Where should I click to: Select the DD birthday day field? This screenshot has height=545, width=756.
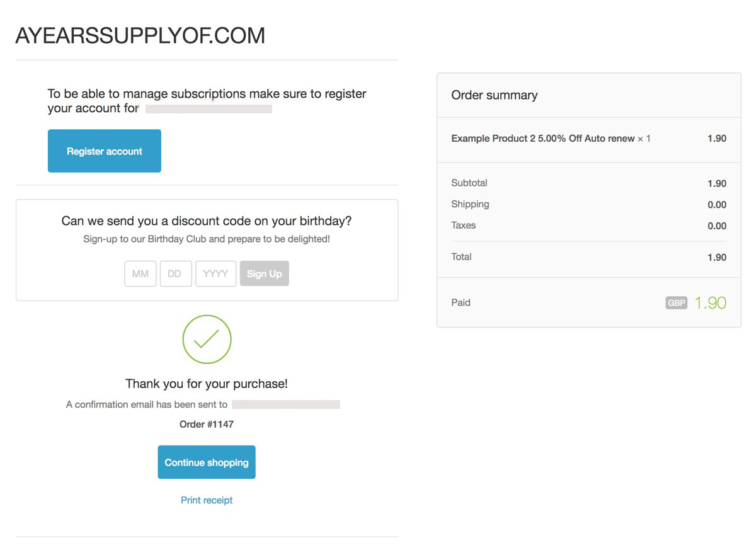point(175,274)
